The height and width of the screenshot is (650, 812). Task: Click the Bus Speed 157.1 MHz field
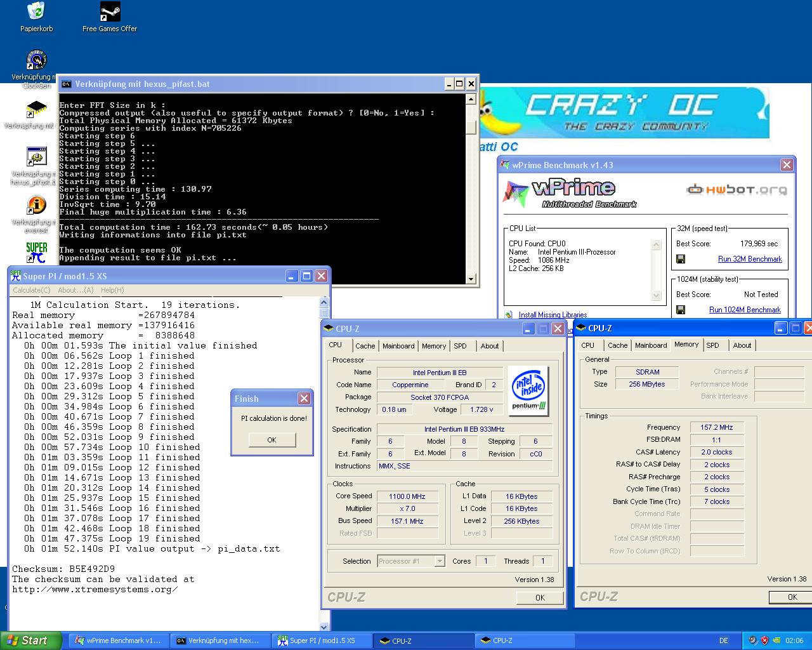(x=407, y=521)
